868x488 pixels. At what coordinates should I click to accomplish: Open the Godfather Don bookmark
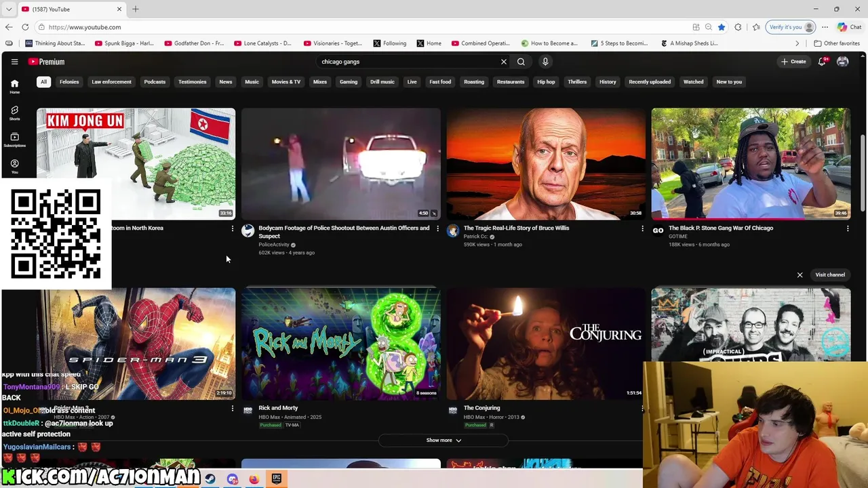[x=193, y=43]
